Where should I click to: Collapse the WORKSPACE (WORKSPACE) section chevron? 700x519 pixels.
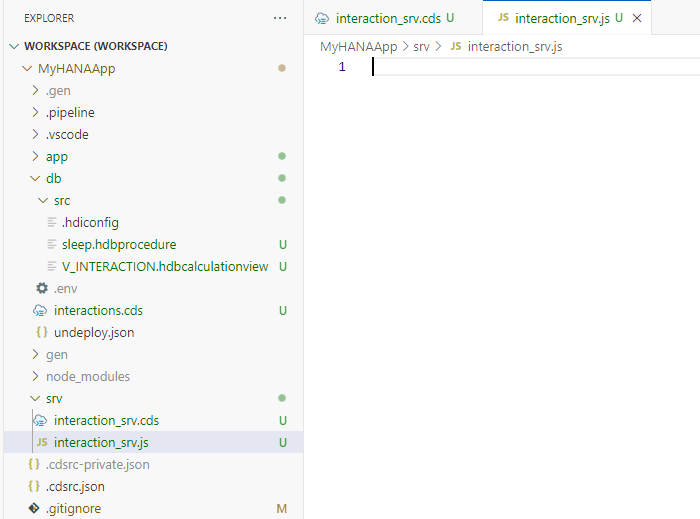[14, 46]
